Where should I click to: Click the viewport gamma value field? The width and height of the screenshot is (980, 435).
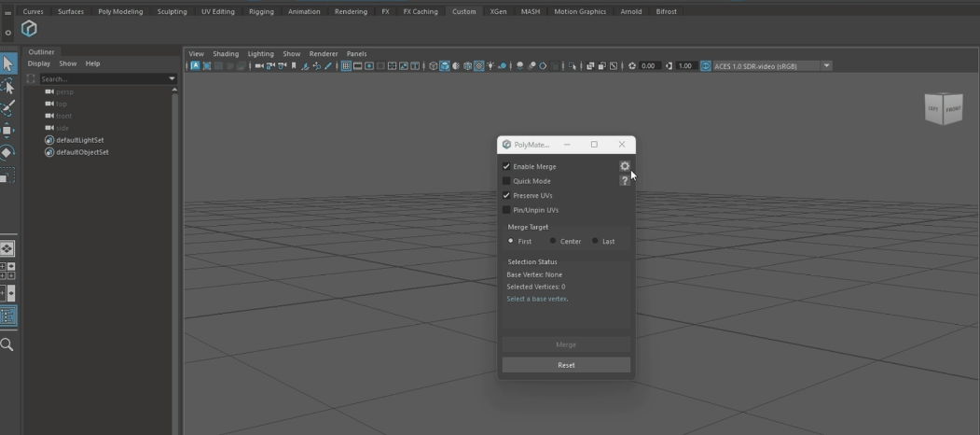coord(685,66)
